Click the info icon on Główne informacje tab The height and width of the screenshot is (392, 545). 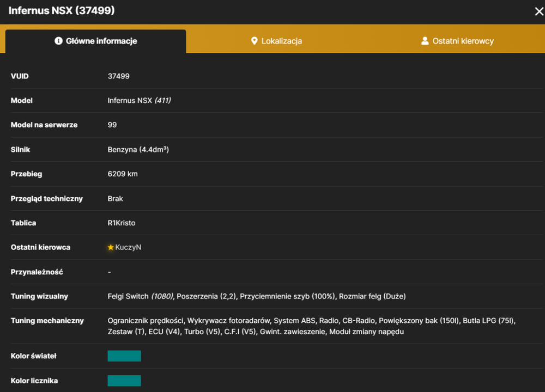pyautogui.click(x=58, y=41)
